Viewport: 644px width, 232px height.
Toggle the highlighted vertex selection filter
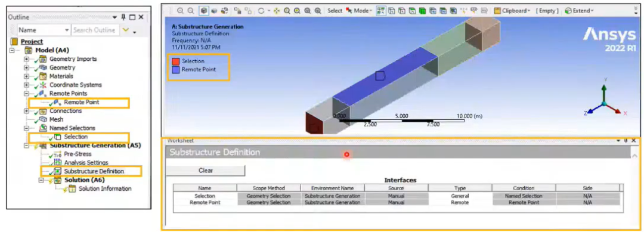380,11
